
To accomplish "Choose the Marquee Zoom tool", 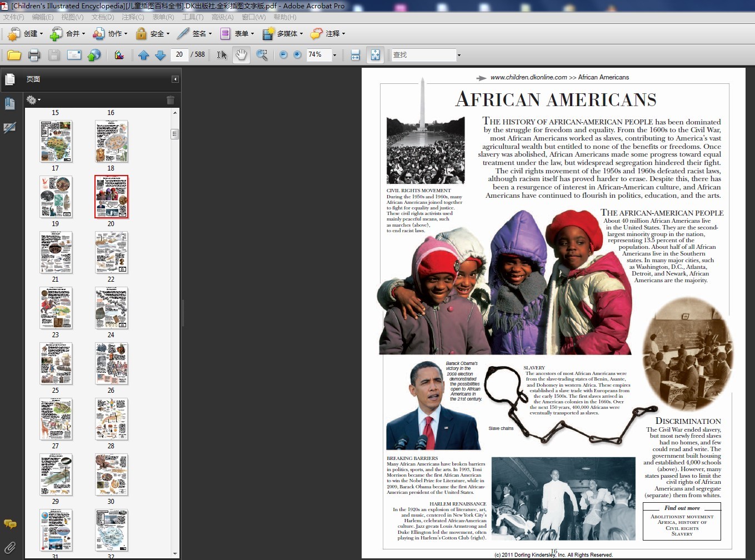I will [x=262, y=55].
